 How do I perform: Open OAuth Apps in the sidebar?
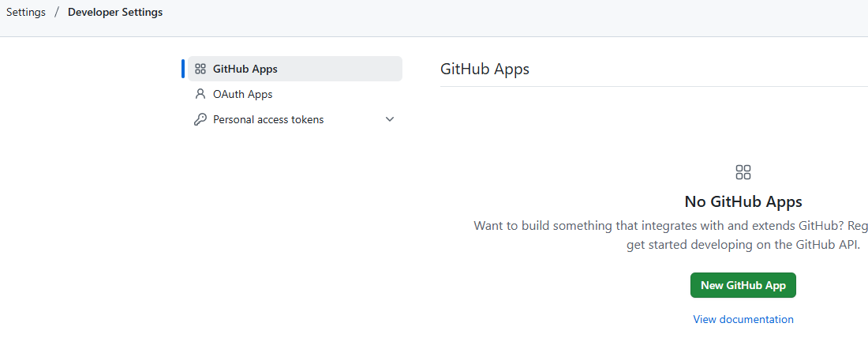294,94
